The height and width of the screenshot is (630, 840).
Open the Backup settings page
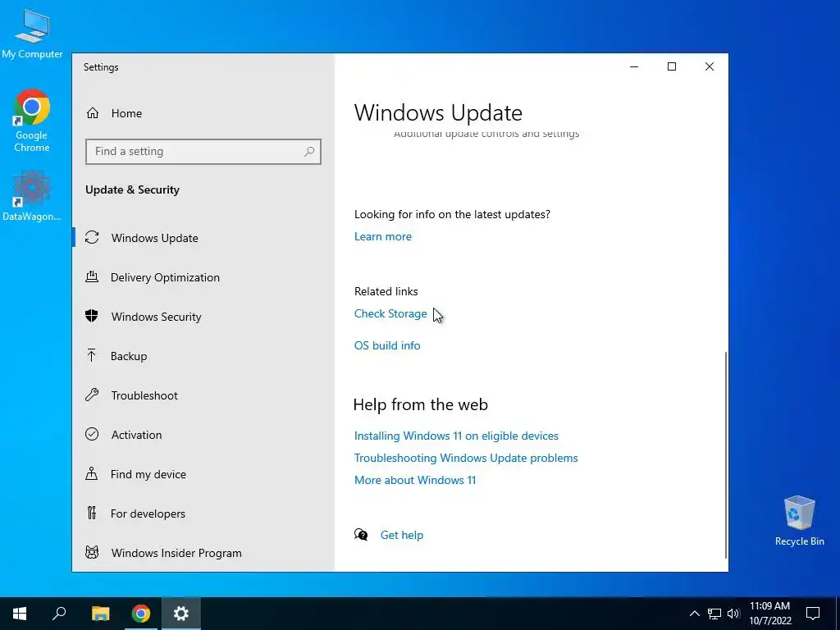(x=203, y=356)
